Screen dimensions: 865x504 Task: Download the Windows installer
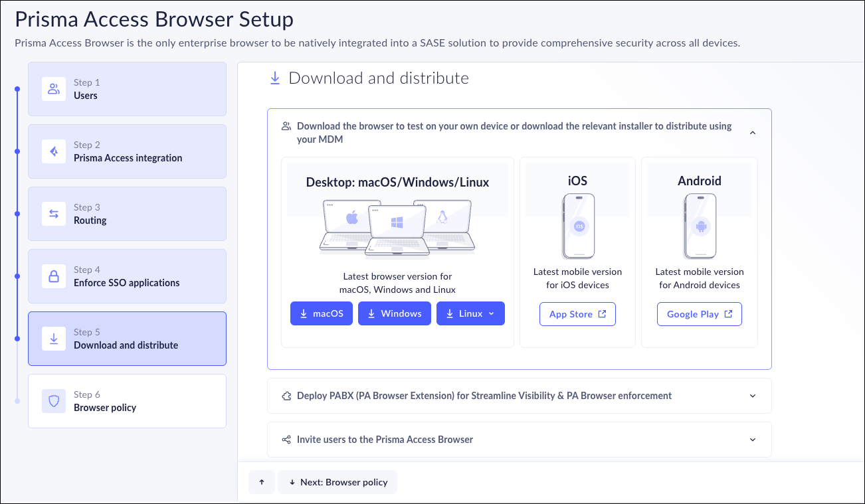(x=395, y=314)
